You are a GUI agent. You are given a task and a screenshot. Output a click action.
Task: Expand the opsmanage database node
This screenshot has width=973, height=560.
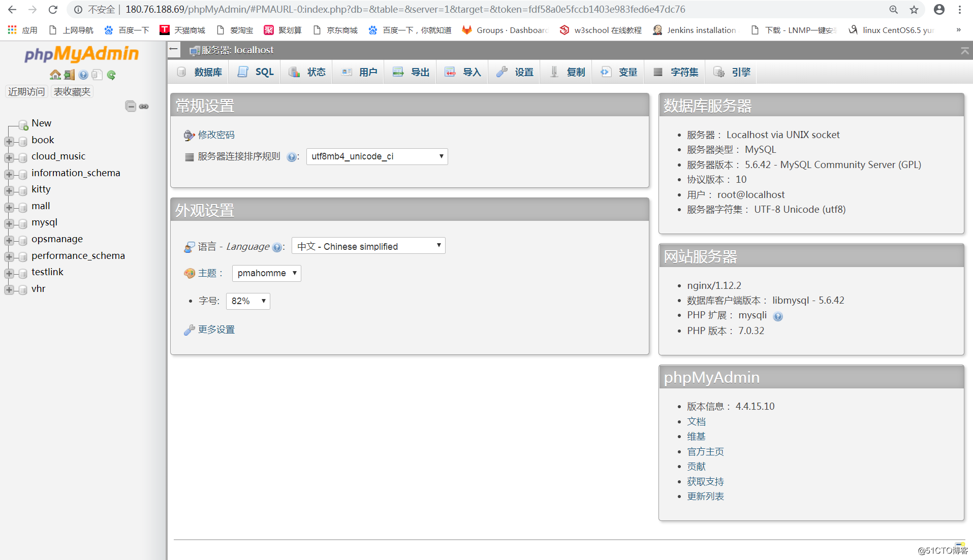9,240
